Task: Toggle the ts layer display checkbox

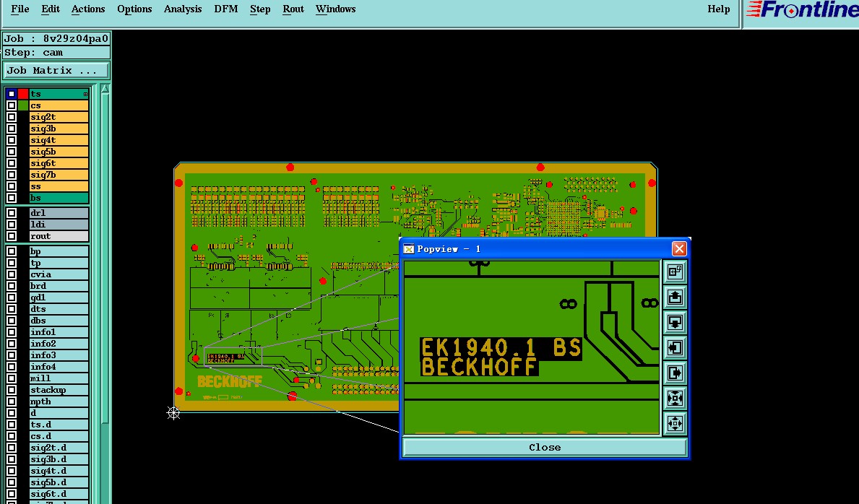Action: (x=12, y=94)
